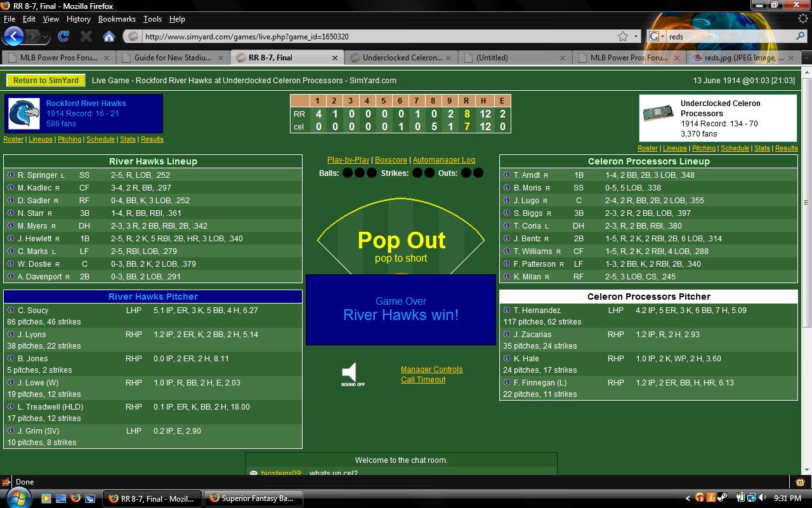Screen dimensions: 812x508
Task: Switch to Superior Fantasy Ba... taskbar window
Action: [x=252, y=498]
